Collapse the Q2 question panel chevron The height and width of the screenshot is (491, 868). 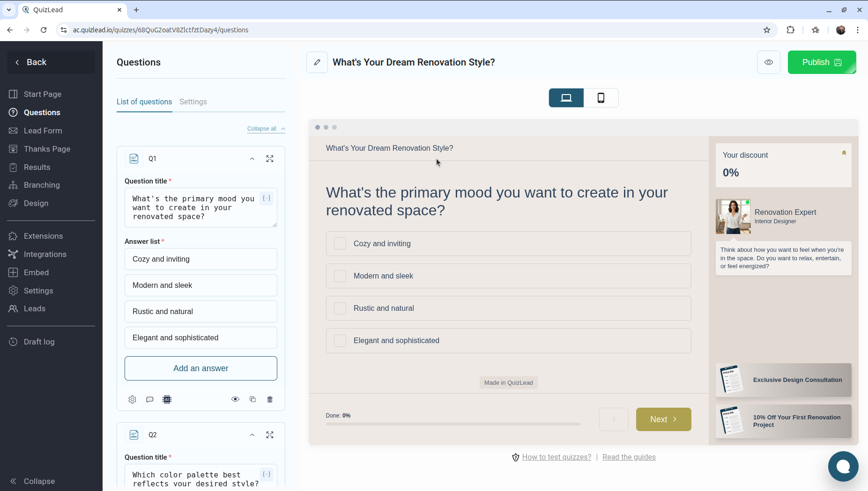(252, 435)
